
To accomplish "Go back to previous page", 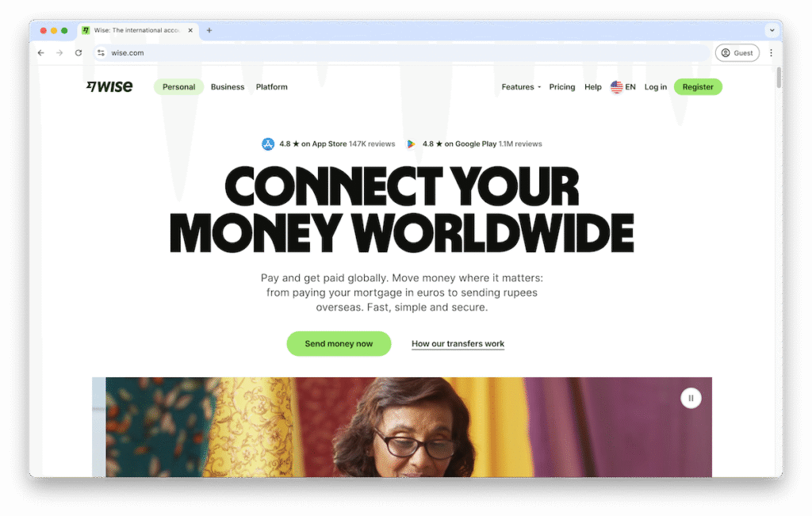I will click(41, 53).
